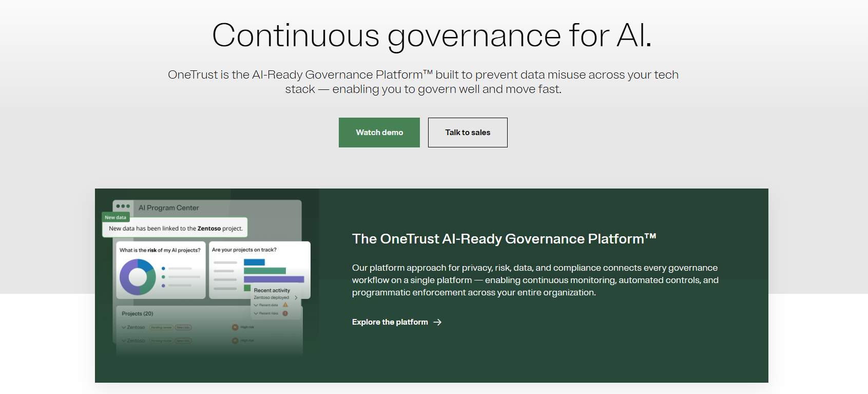
Task: Click the "The OneTrust AI-Ready Governance Platform" heading
Action: (504, 239)
